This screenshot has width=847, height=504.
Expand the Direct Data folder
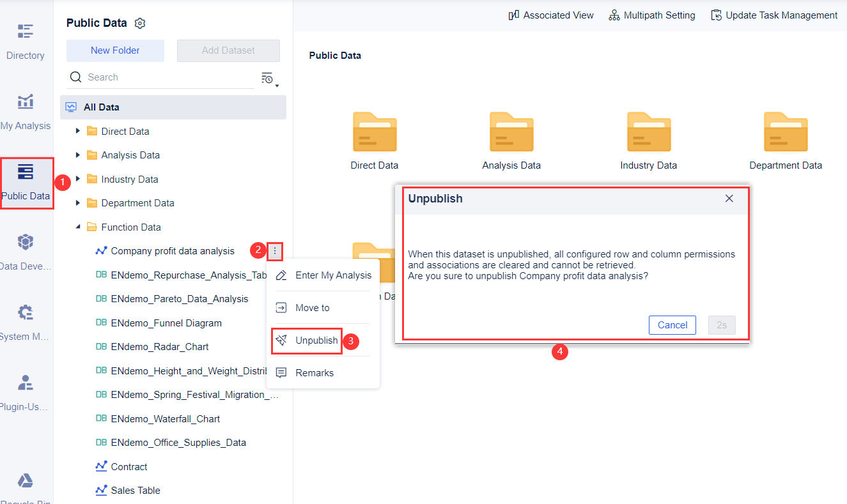(x=79, y=131)
